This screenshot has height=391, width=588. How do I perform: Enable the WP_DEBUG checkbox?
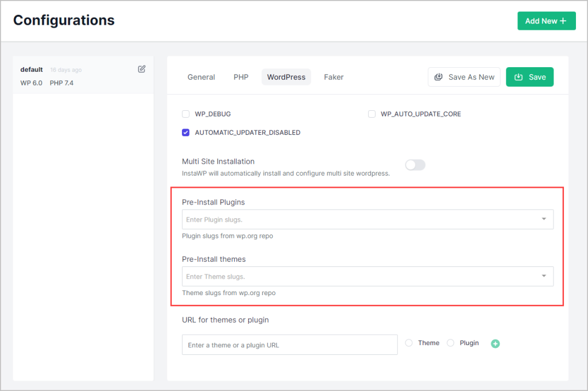tap(186, 114)
